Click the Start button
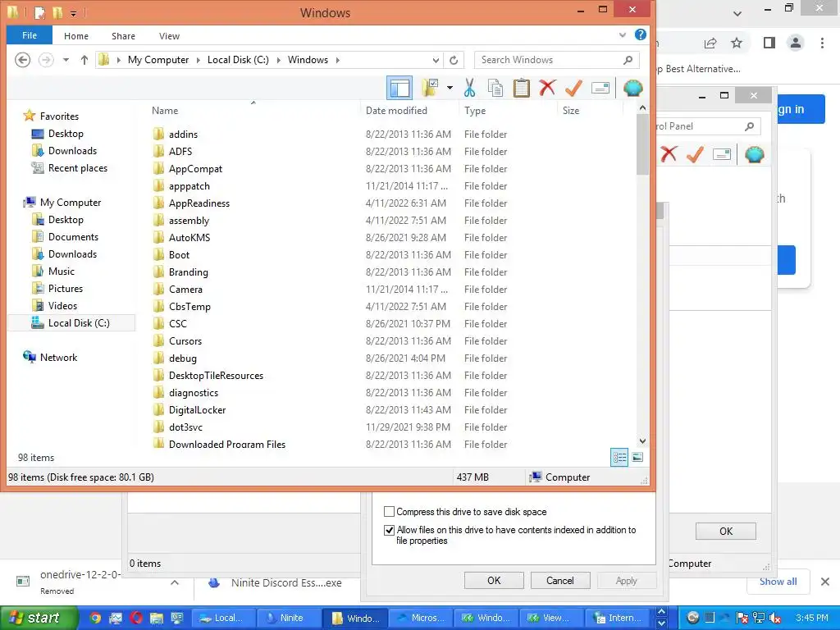Image resolution: width=840 pixels, height=630 pixels. 38,619
